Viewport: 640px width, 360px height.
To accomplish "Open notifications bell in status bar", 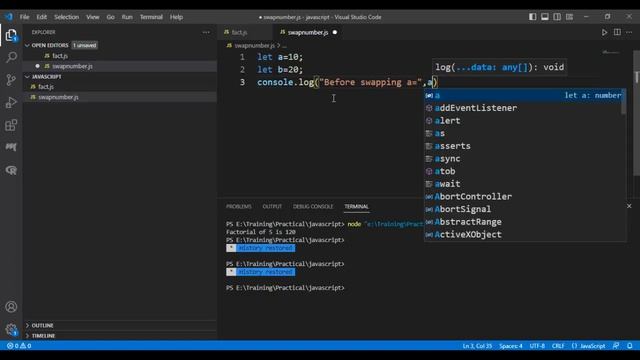I will [630, 346].
